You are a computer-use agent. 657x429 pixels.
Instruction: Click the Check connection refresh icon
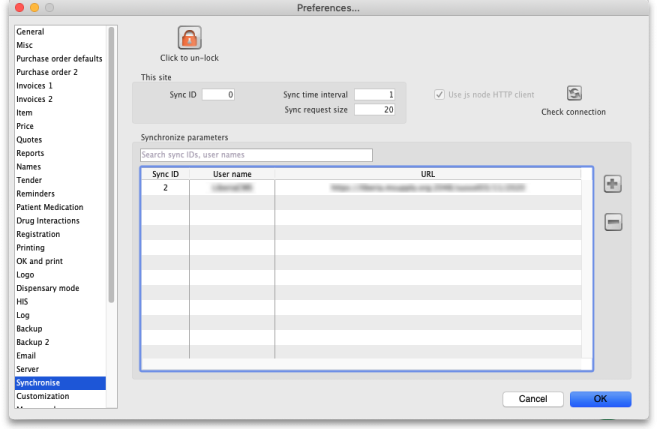pos(574,93)
